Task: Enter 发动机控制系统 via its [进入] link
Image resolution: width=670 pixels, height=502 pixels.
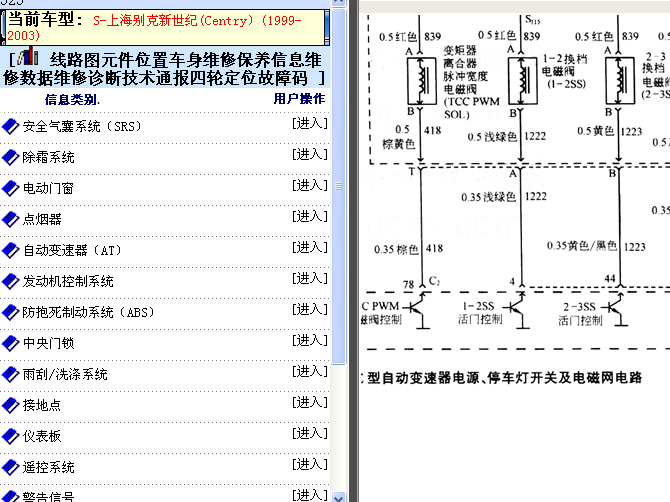Action: (310, 278)
